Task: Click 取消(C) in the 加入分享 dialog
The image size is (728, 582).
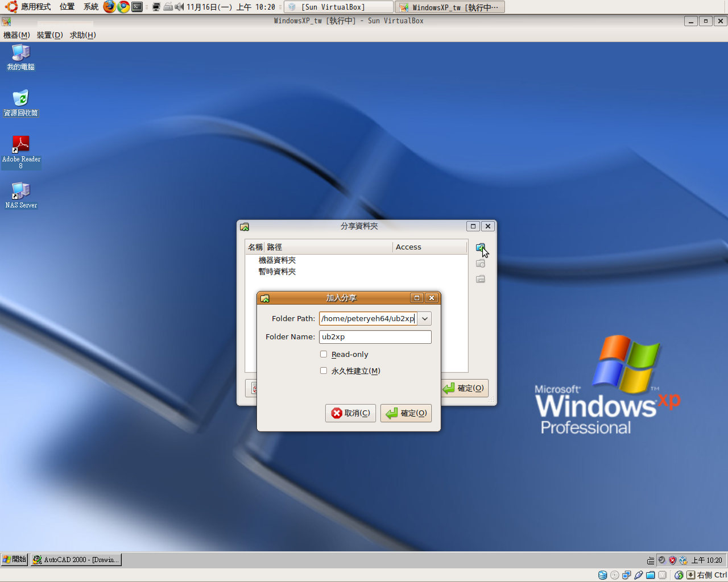Action: click(x=350, y=413)
